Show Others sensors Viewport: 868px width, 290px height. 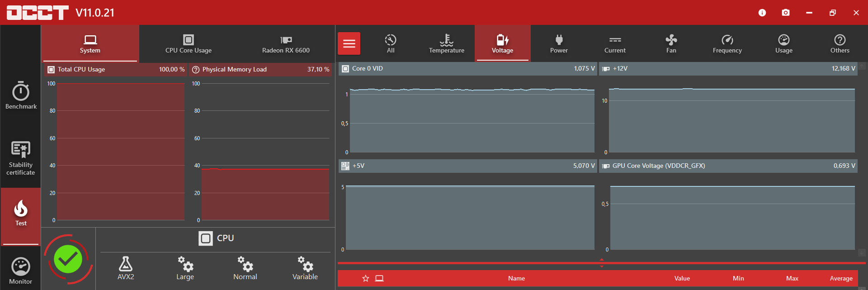pyautogui.click(x=840, y=43)
